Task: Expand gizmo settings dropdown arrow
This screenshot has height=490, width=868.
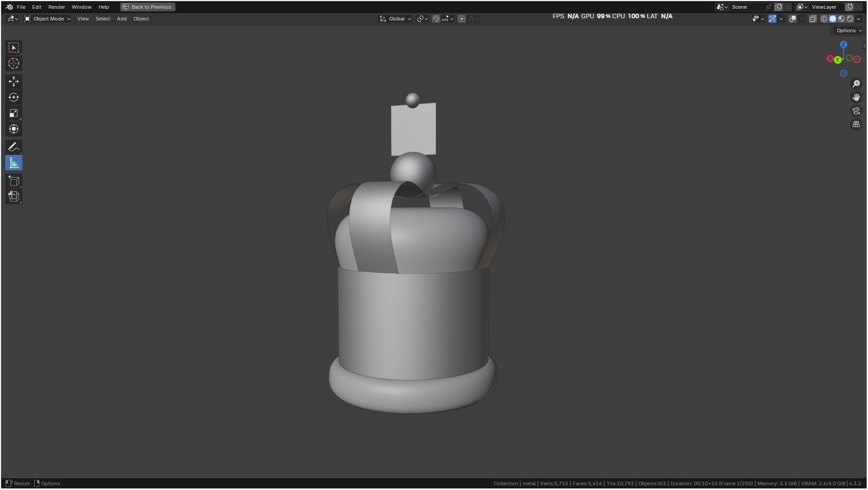Action: coord(781,19)
